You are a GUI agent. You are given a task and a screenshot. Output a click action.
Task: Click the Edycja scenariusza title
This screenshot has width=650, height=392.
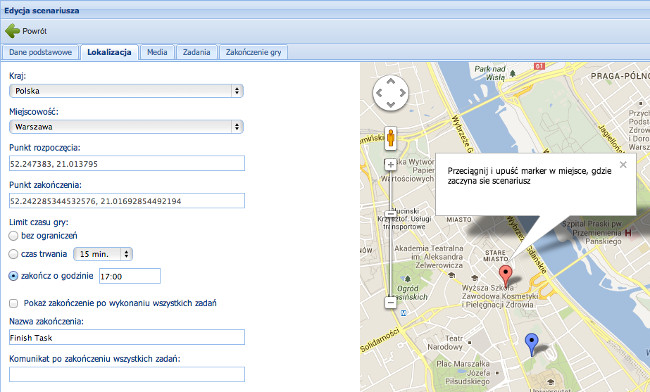[41, 10]
